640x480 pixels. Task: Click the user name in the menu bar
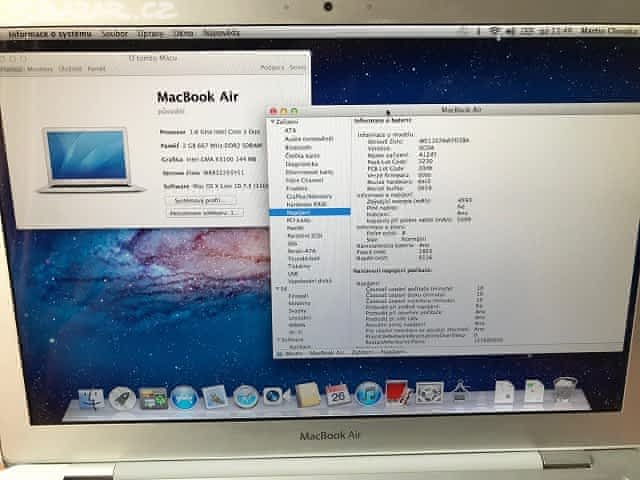tap(609, 30)
